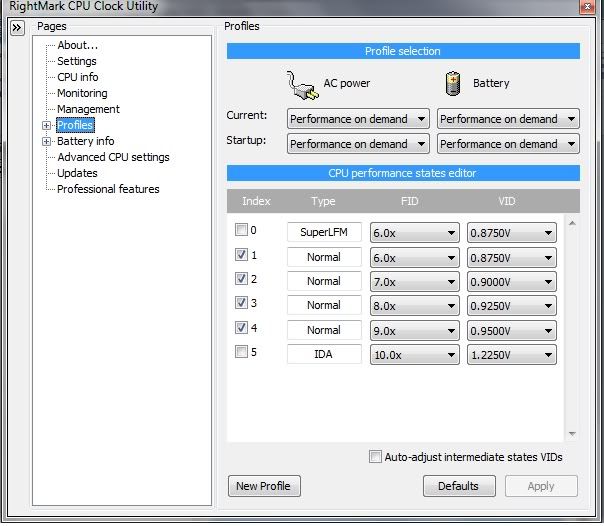
Task: Click the VID column header
Action: click(x=507, y=201)
